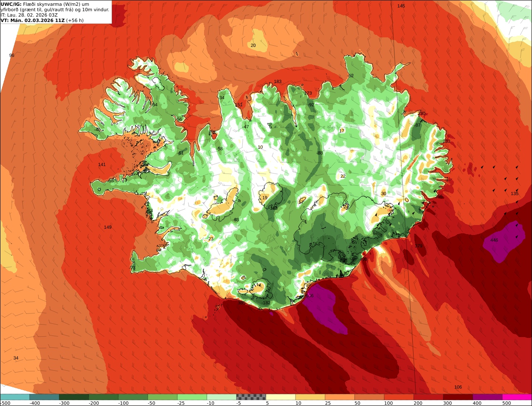Click the map value "106"
532x406 pixels.
tap(458, 387)
